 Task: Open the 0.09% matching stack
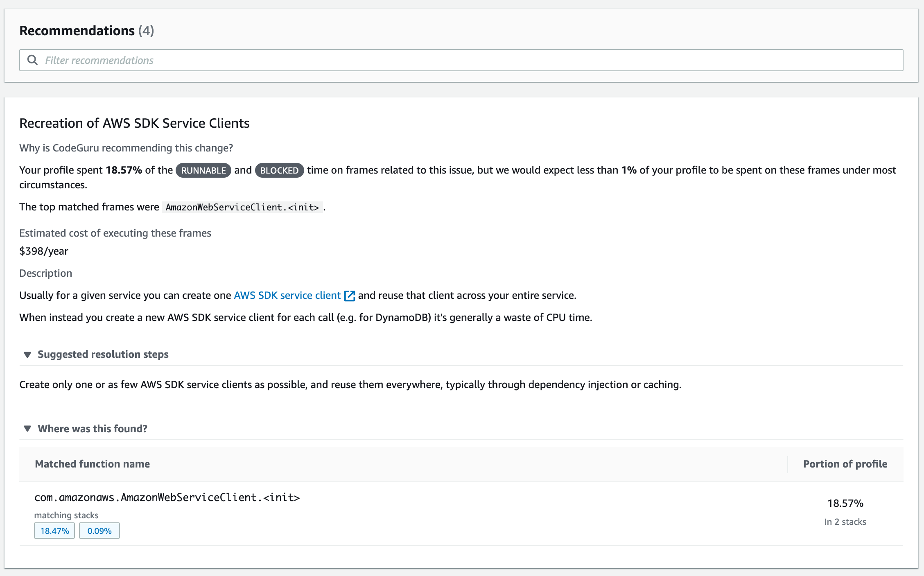point(99,531)
